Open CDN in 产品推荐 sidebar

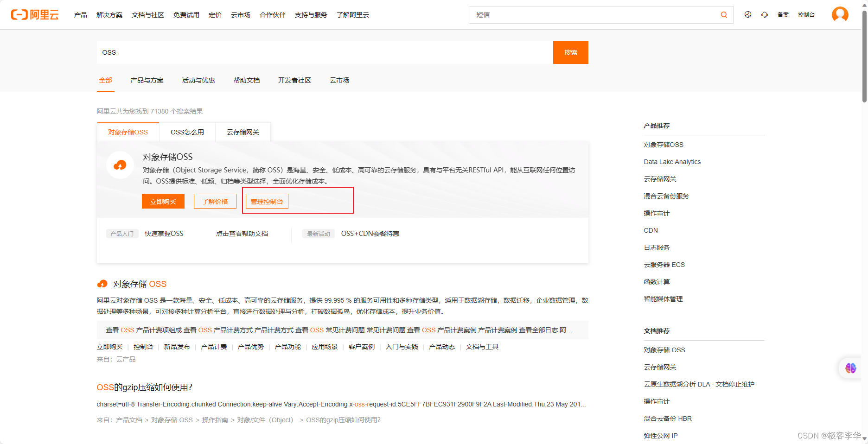[651, 230]
